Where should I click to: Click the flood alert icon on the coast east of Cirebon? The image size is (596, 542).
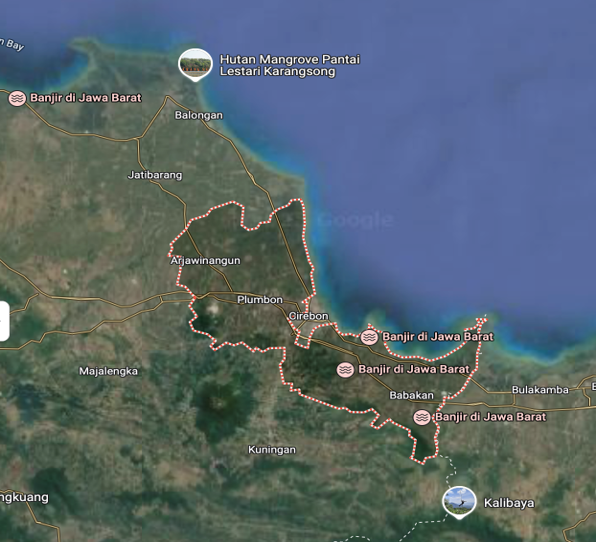(369, 337)
